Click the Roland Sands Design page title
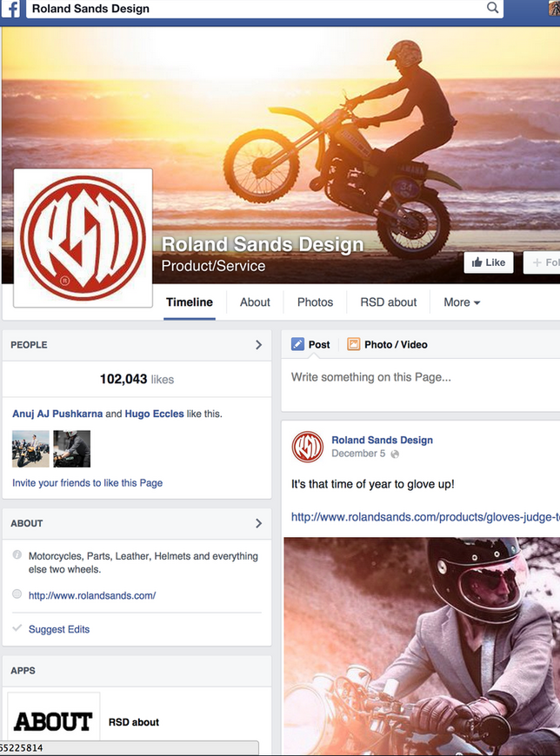This screenshot has height=756, width=560. click(x=263, y=244)
